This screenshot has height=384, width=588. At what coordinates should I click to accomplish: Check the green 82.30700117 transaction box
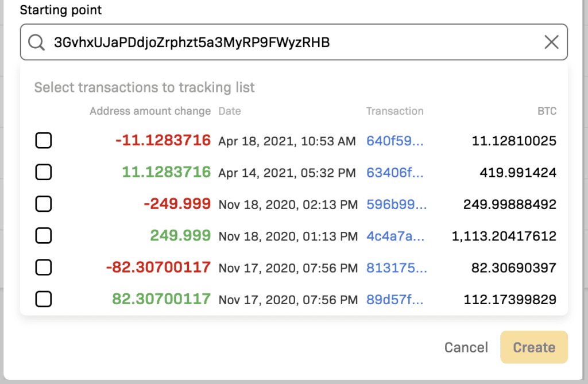pyautogui.click(x=44, y=299)
